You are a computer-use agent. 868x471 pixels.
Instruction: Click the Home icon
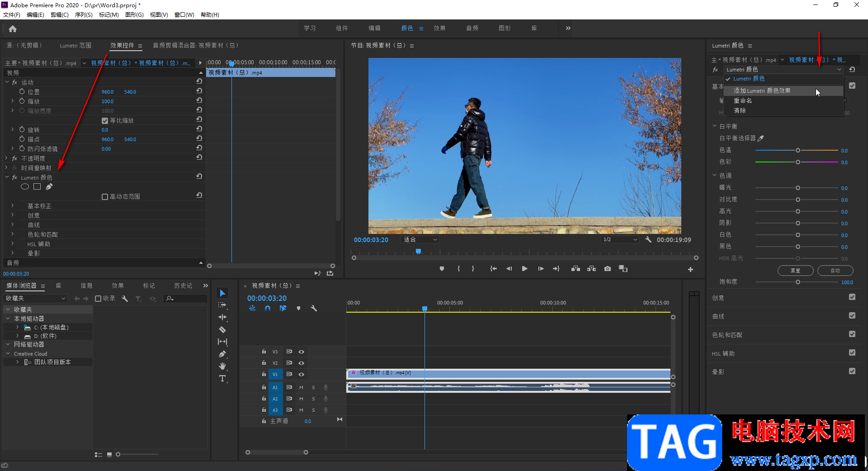(x=13, y=29)
